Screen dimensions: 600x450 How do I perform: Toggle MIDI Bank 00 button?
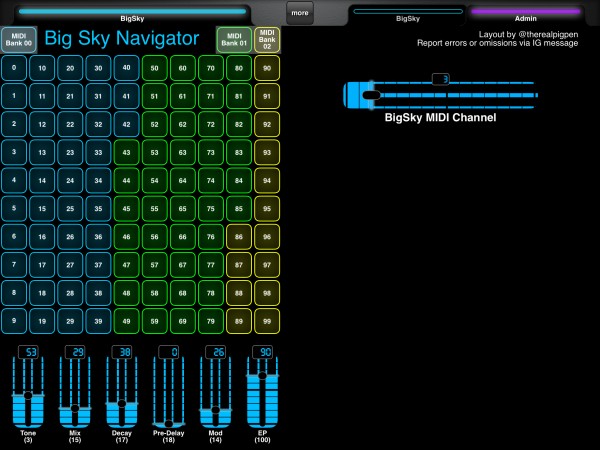(x=19, y=39)
